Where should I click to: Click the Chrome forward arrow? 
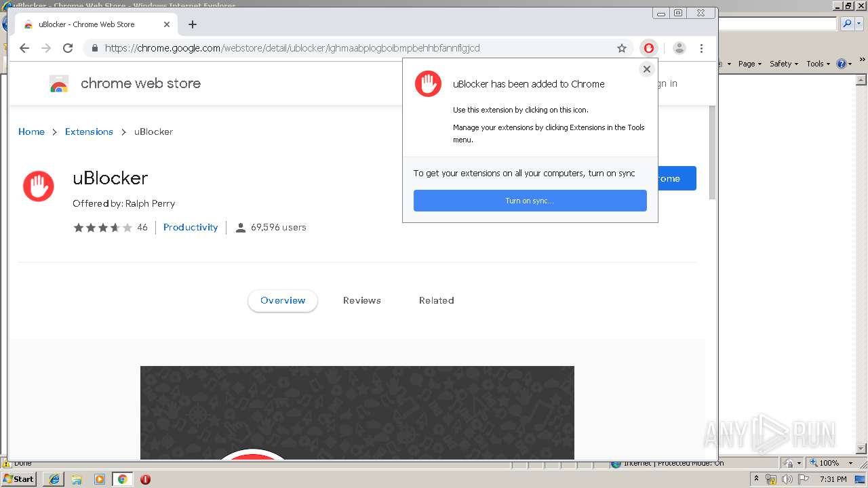[46, 48]
